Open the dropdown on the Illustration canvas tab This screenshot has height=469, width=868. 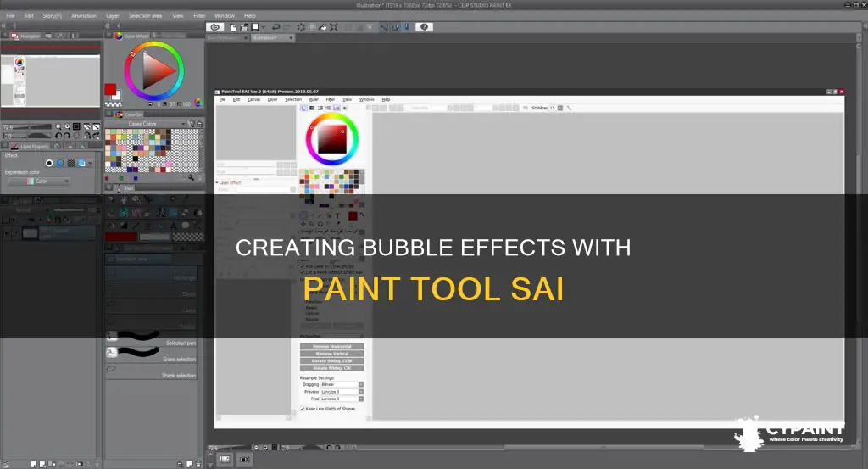point(291,38)
